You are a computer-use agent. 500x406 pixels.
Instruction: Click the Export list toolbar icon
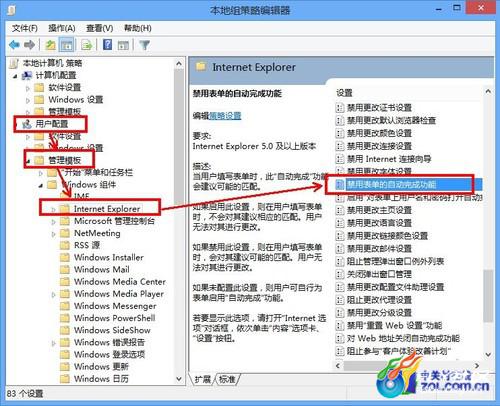(x=87, y=45)
